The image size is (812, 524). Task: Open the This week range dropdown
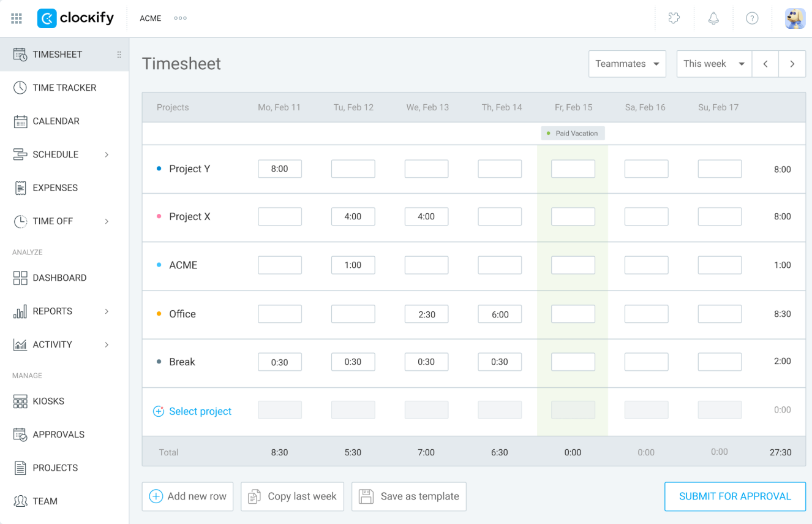(714, 64)
